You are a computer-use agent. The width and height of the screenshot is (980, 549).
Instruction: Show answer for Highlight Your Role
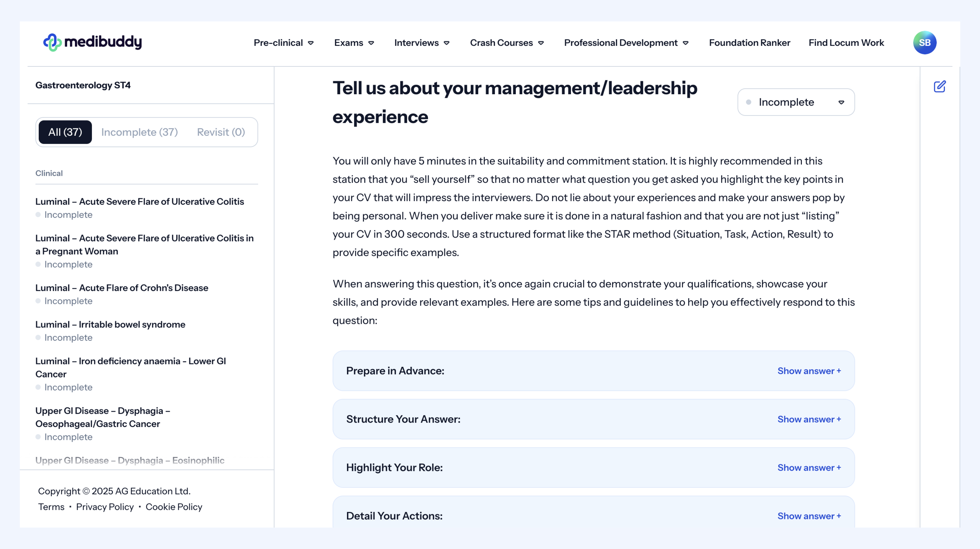pos(809,467)
